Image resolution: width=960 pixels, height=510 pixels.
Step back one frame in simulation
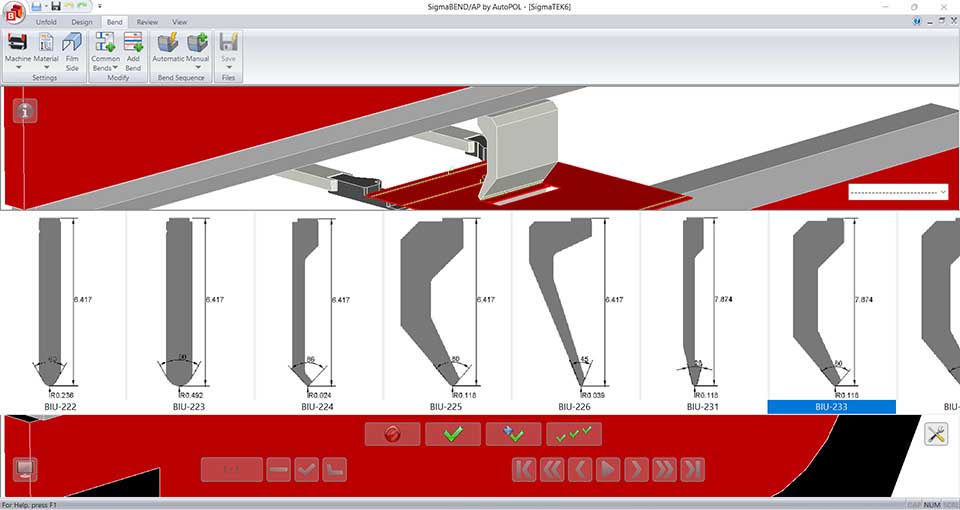(580, 470)
